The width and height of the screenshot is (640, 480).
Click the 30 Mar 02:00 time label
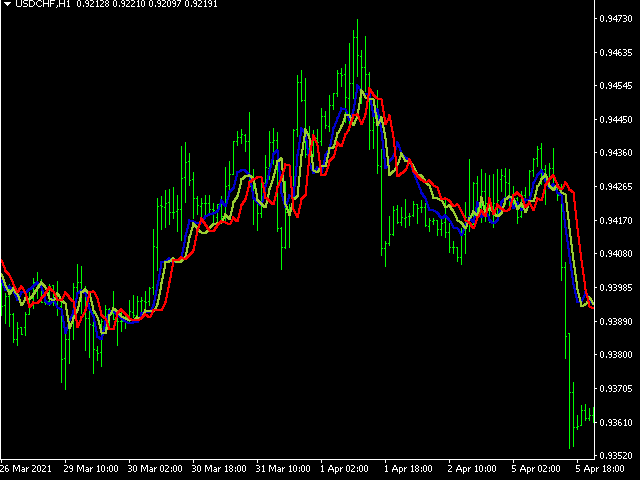(x=155, y=469)
